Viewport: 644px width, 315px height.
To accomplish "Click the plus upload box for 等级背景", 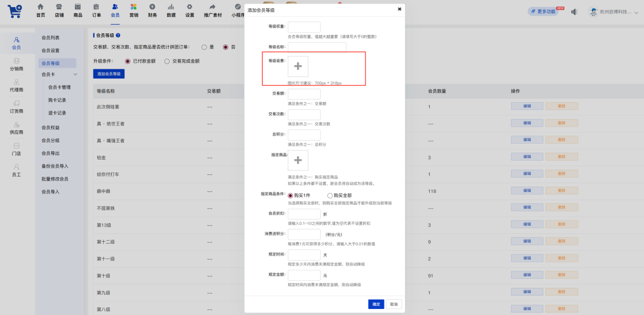I will click(298, 66).
